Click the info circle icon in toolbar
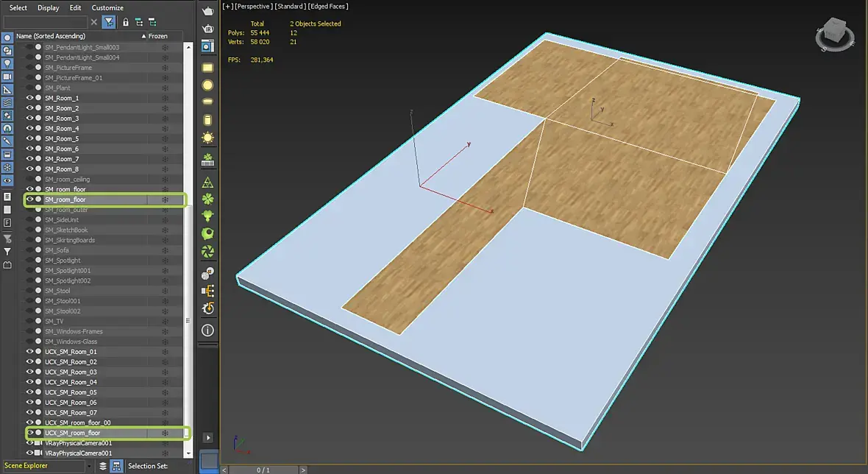Screen dimensions: 868x474 207,330
